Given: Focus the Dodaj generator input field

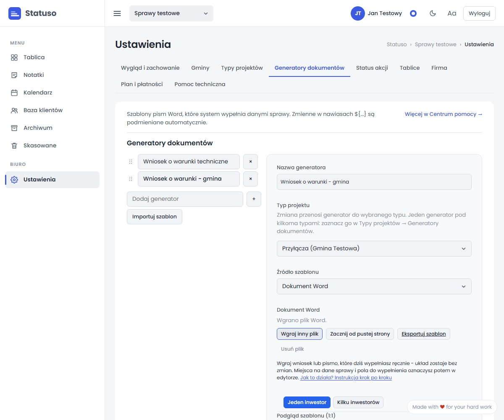Looking at the screenshot, I should point(185,199).
